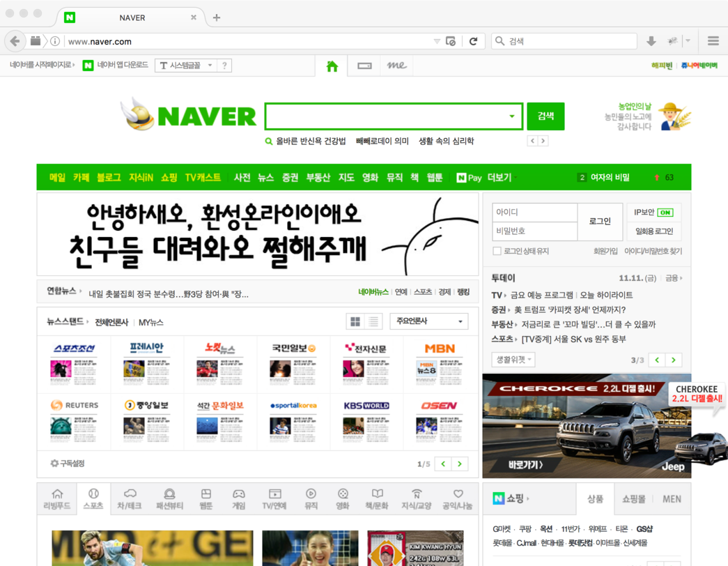728x566 pixels.
Task: Open the 여자의 비밀 trending keyword
Action: tap(610, 177)
